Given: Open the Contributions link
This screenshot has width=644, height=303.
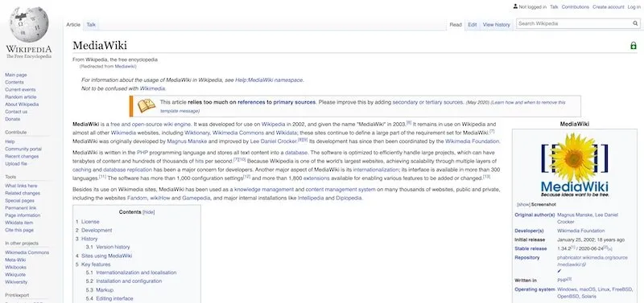Looking at the screenshot, I should (575, 7).
